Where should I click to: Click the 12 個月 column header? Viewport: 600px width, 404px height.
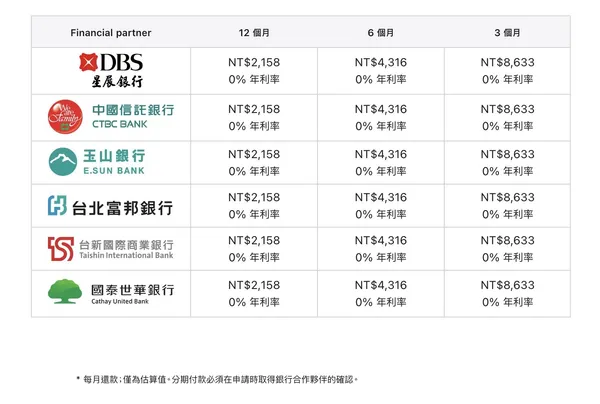(254, 32)
